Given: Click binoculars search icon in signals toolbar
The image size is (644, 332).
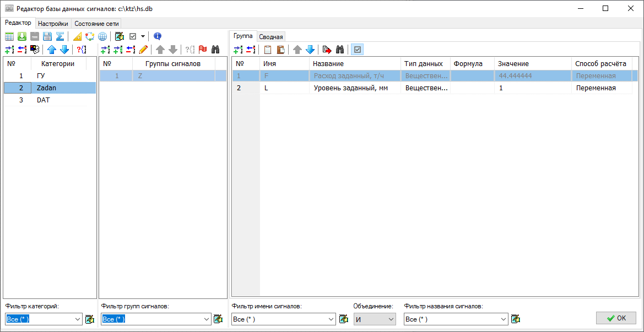Looking at the screenshot, I should point(340,50).
